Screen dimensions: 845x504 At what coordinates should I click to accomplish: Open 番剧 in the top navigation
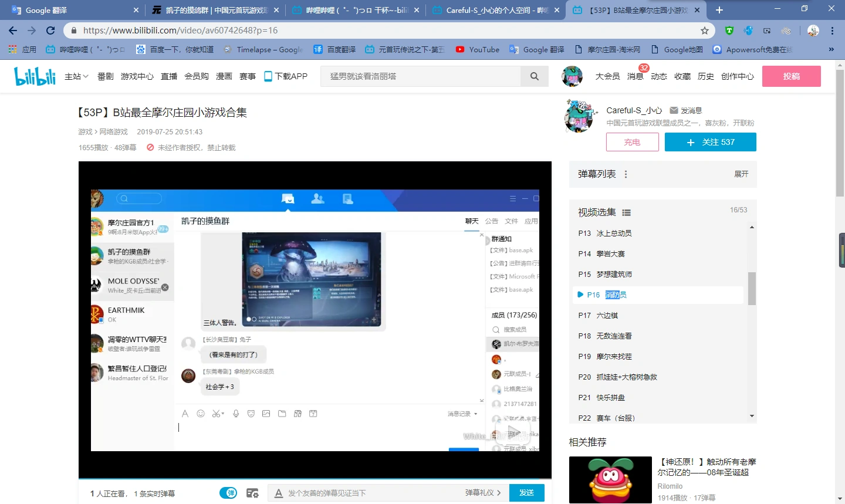click(105, 76)
